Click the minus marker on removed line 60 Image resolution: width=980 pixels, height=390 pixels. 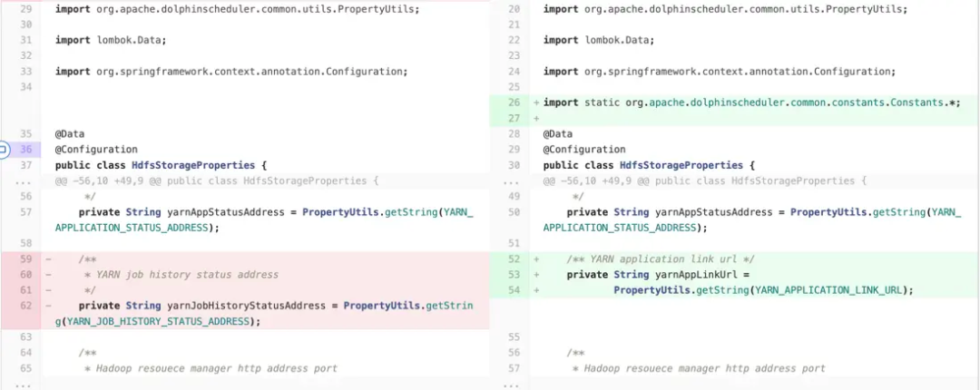[x=48, y=275]
